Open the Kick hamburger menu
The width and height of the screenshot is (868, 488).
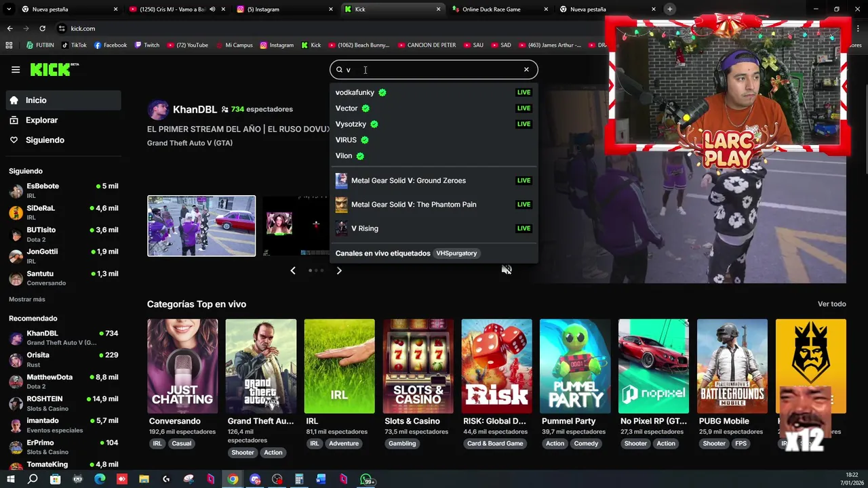16,69
